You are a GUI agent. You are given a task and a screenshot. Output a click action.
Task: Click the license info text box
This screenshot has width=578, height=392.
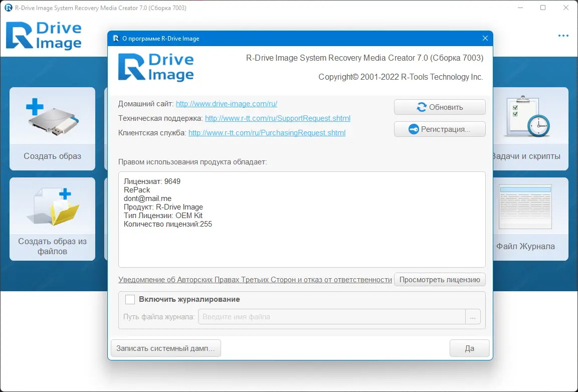pos(302,220)
